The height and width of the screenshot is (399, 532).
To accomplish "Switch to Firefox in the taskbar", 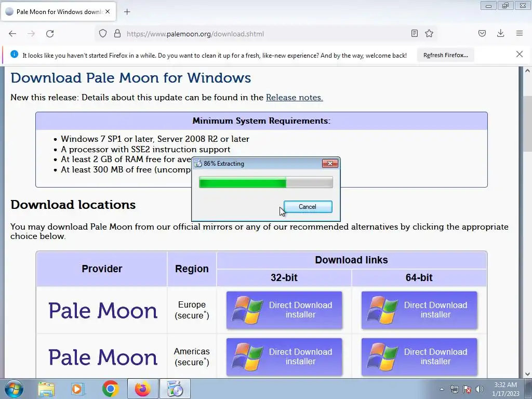I will pos(143,389).
